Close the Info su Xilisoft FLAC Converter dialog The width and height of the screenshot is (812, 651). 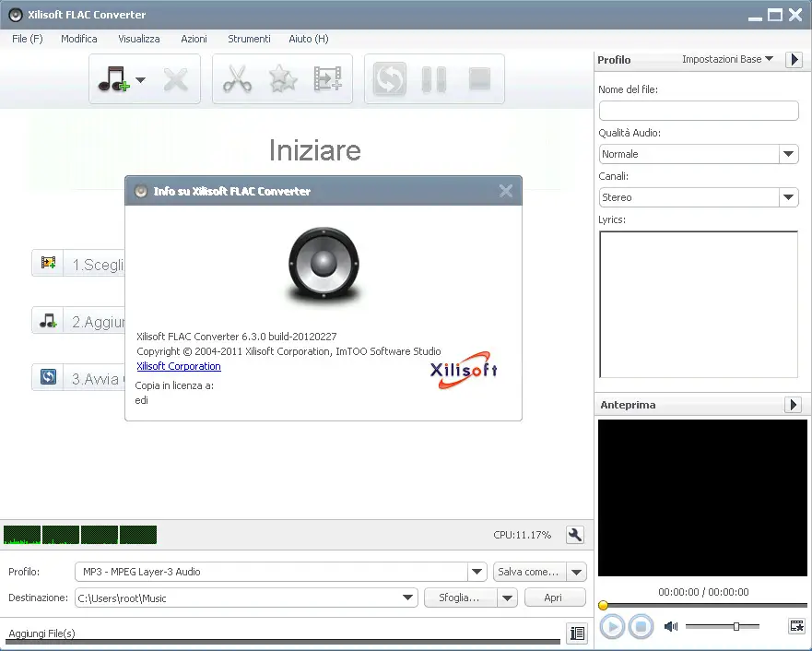[x=506, y=191]
